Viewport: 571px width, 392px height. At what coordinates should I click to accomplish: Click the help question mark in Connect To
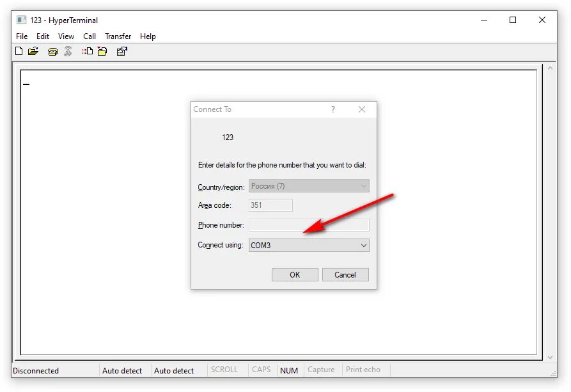[x=333, y=109]
